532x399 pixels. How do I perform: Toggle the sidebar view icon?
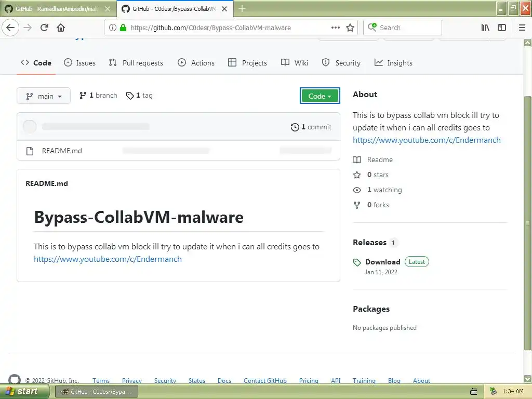click(501, 28)
